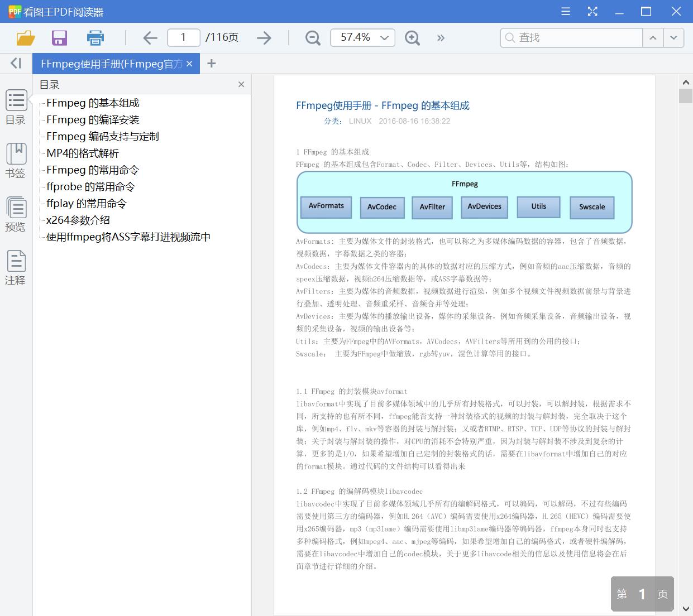Open the 书签 bookmarks panel

pyautogui.click(x=16, y=161)
